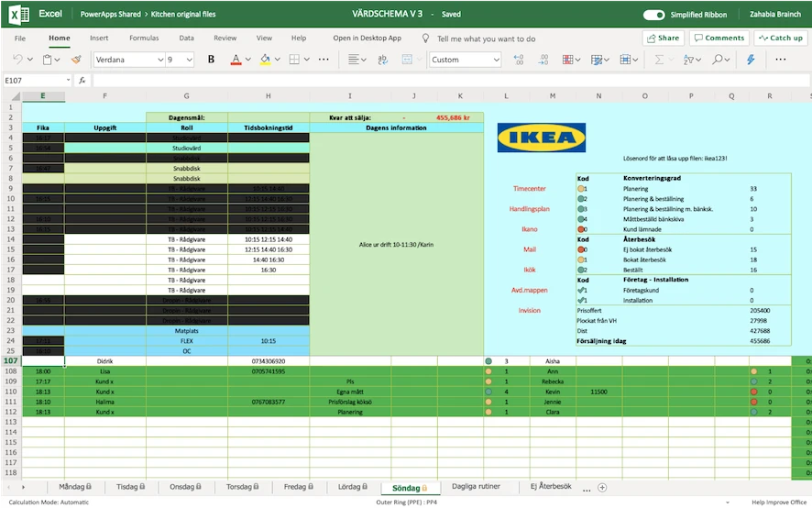812x508 pixels.
Task: Open the Custom number format dropdown
Action: click(x=497, y=60)
